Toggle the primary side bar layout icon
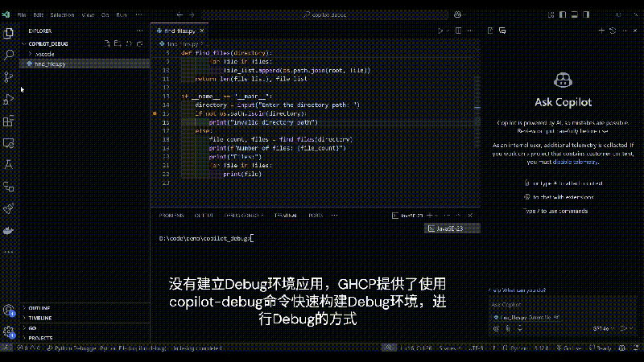This screenshot has height=362, width=644. 563,14
